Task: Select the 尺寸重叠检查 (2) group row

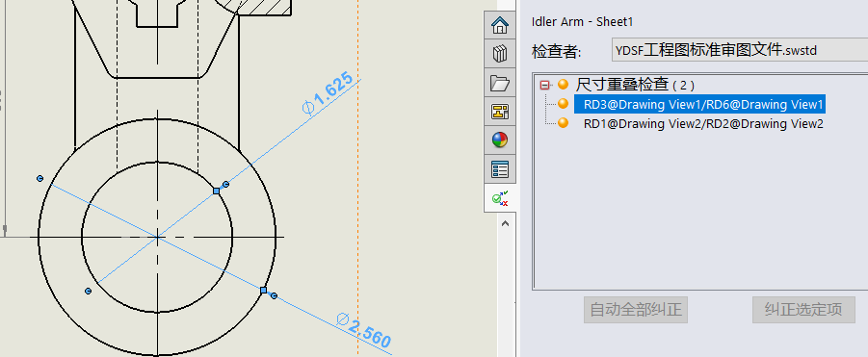Action: 635,85
